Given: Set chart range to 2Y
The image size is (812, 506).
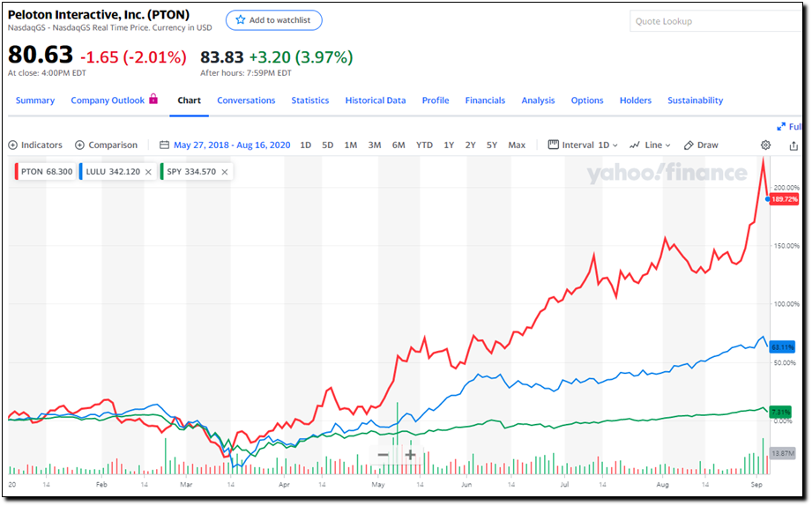Looking at the screenshot, I should coord(470,145).
